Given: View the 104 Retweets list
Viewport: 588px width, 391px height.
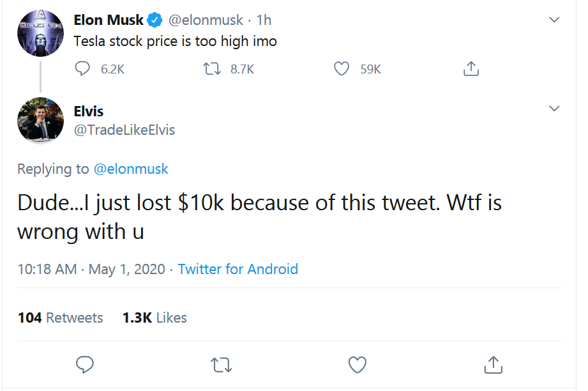Looking at the screenshot, I should coord(61,318).
